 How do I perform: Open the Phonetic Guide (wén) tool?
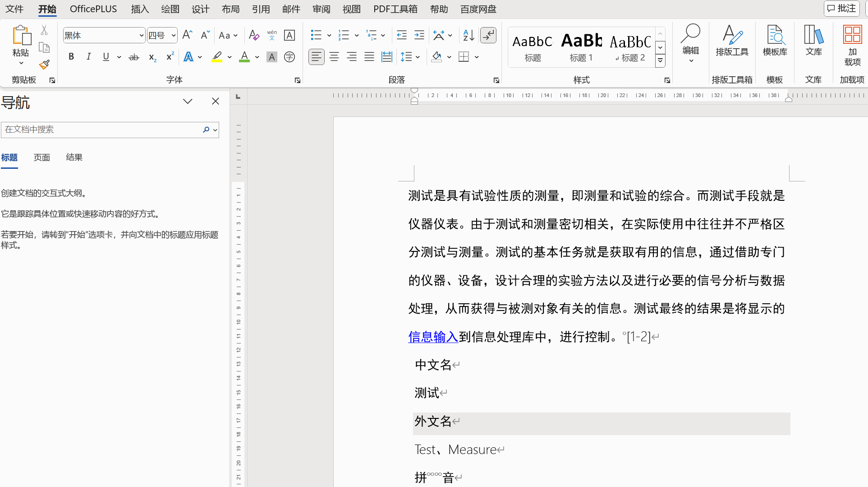point(271,35)
